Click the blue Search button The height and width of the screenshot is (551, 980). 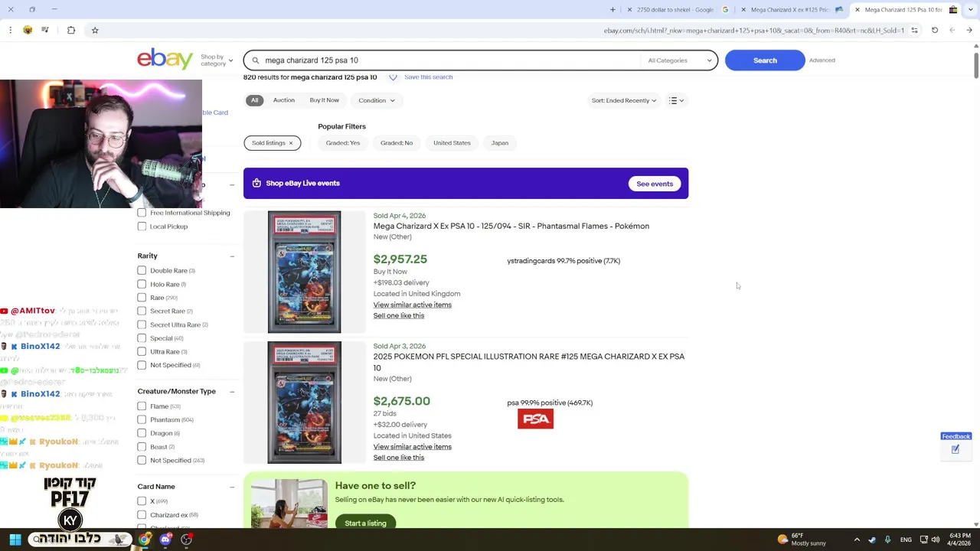click(x=765, y=60)
